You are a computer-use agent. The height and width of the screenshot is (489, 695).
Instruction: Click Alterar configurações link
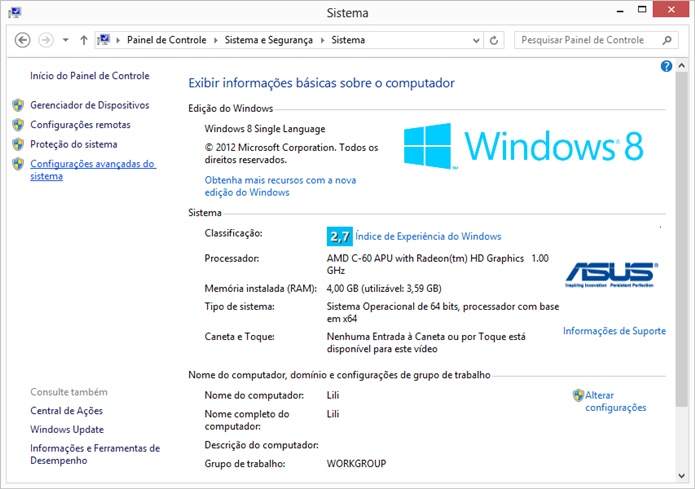pos(616,401)
